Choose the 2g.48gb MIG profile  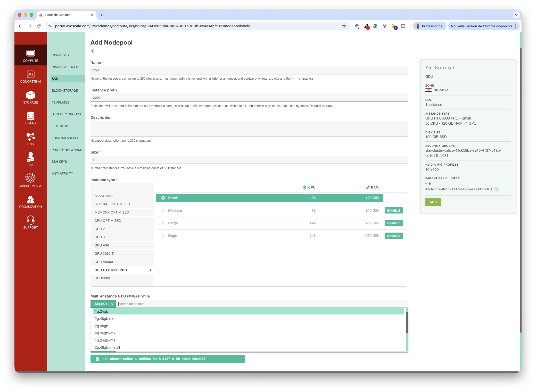pyautogui.click(x=248, y=326)
